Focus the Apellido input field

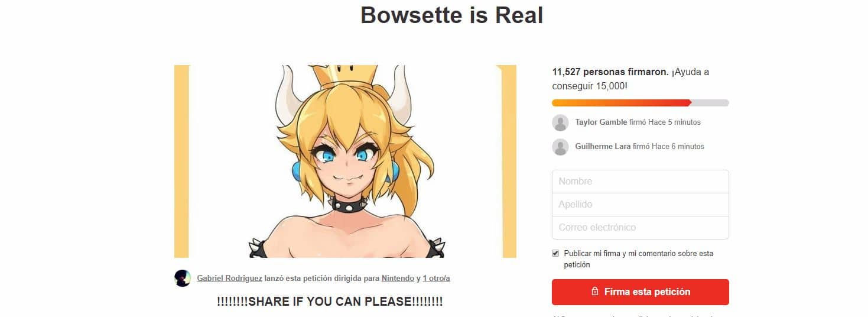tap(641, 205)
